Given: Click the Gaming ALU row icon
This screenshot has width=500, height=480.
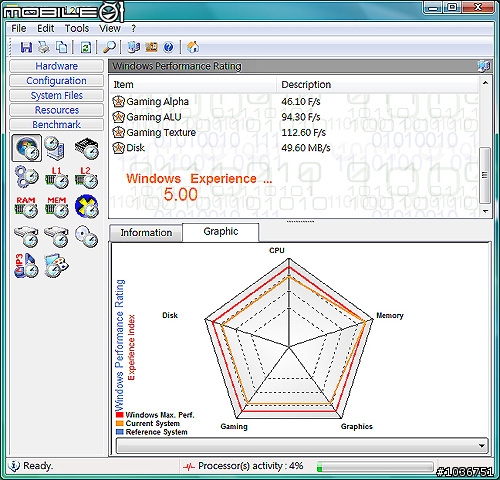Looking at the screenshot, I should (x=118, y=117).
